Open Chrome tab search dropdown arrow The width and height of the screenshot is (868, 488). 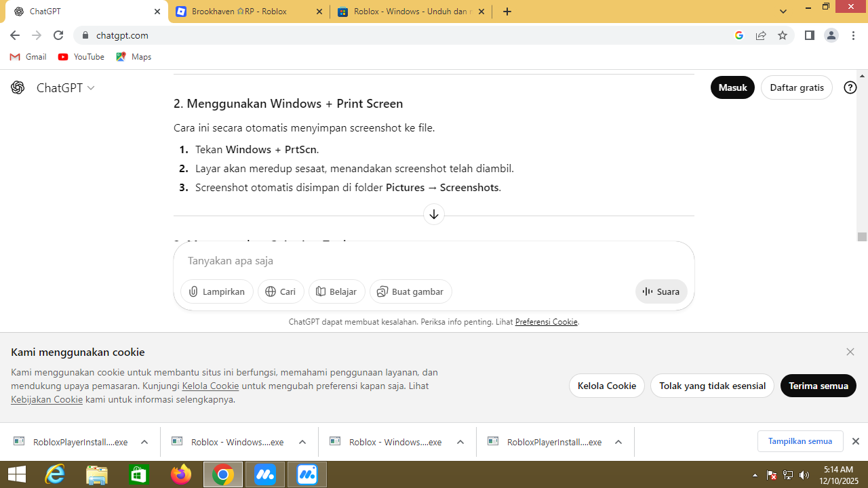point(783,12)
